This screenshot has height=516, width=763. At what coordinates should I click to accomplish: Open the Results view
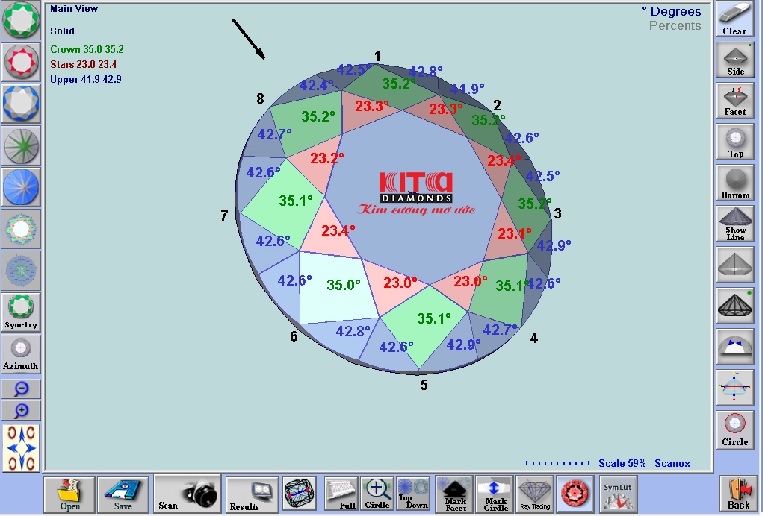tap(251, 493)
